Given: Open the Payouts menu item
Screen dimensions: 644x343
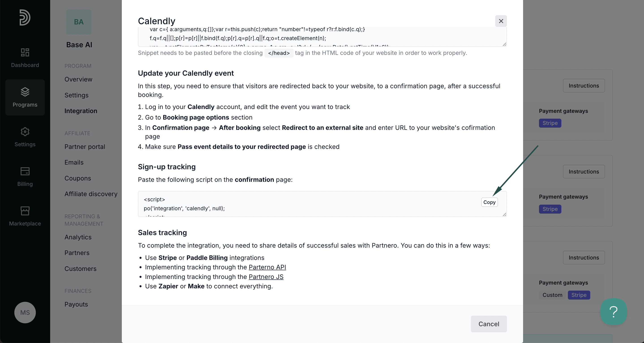Looking at the screenshot, I should coord(76,304).
